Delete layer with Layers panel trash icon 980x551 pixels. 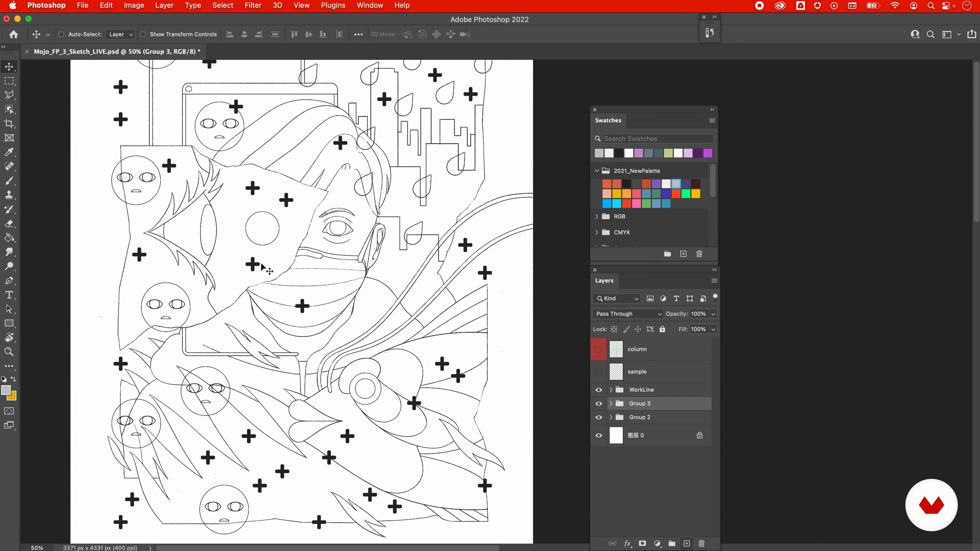702,543
